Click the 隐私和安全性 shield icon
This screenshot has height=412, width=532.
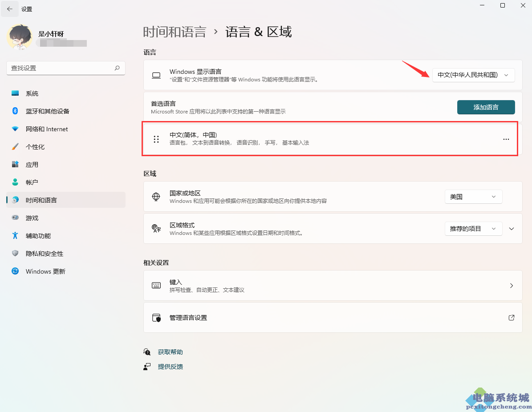click(x=15, y=253)
